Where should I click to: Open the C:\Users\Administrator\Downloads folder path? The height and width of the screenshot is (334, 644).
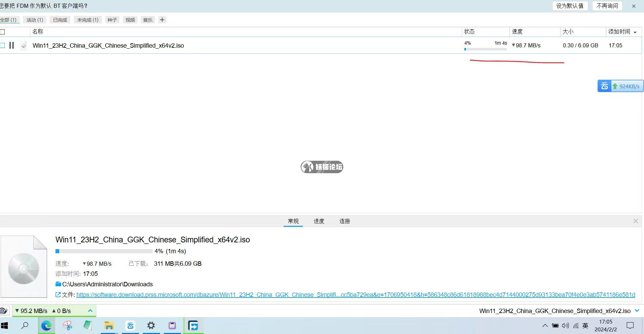(x=107, y=284)
